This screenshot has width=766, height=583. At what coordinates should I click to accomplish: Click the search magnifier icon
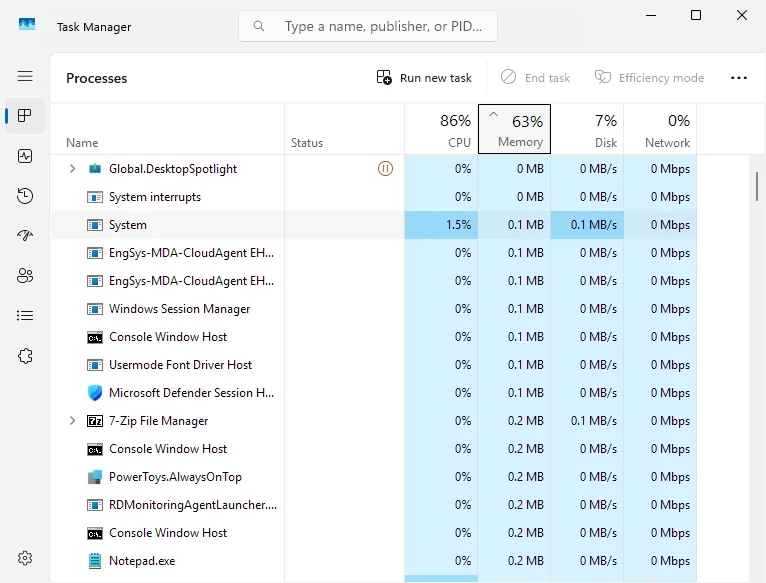[x=259, y=26]
